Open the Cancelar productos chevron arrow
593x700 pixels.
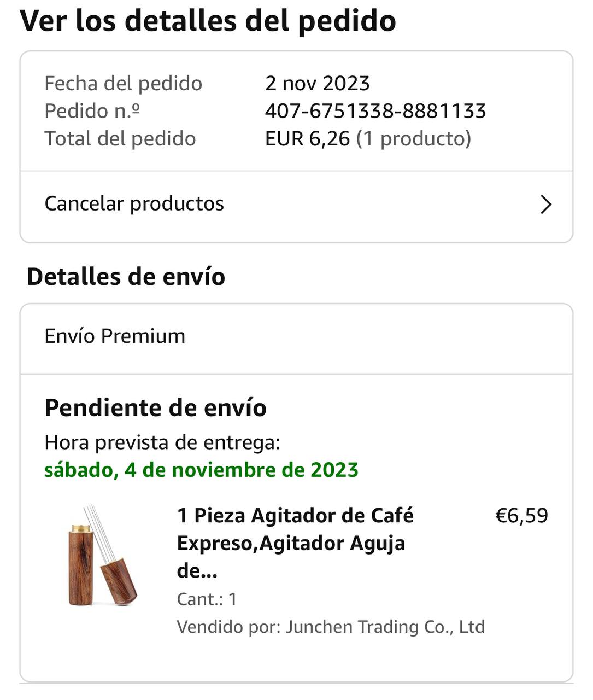tap(545, 205)
